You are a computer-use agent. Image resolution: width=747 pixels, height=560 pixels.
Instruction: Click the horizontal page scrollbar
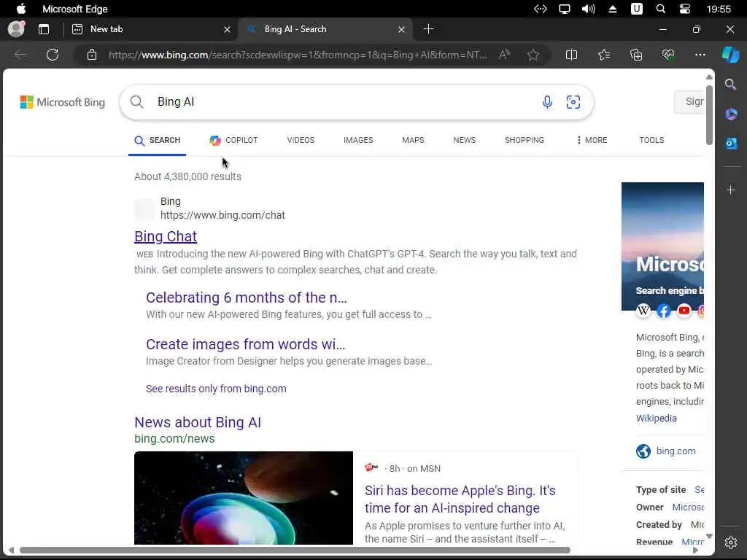(295, 551)
